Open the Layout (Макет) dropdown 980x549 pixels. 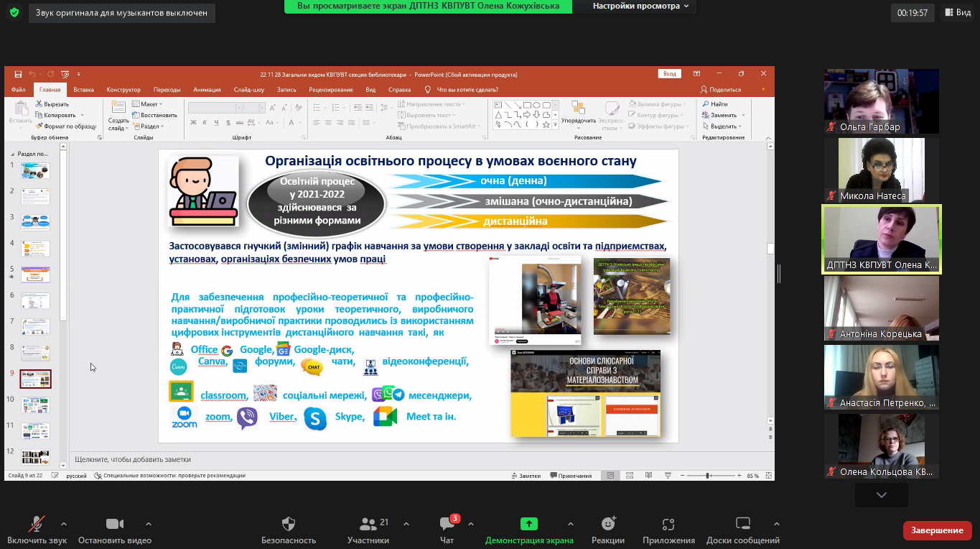tap(148, 104)
